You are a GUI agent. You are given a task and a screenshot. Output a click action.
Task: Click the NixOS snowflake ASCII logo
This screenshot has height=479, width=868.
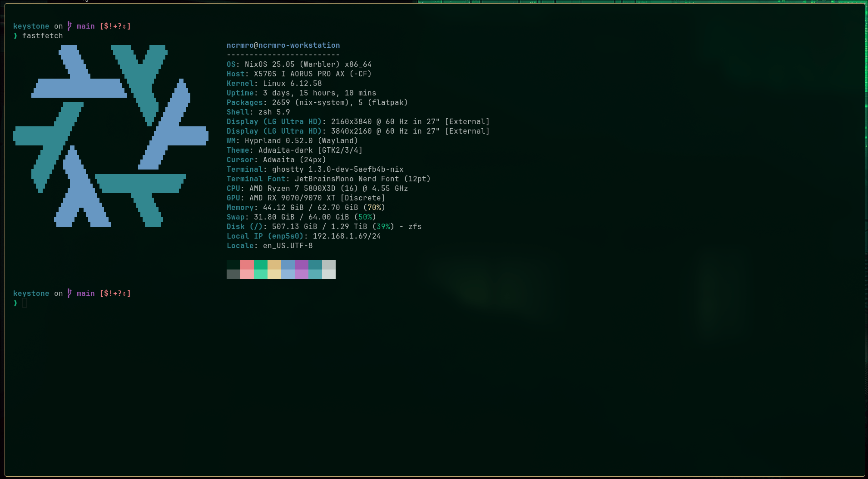click(x=110, y=135)
